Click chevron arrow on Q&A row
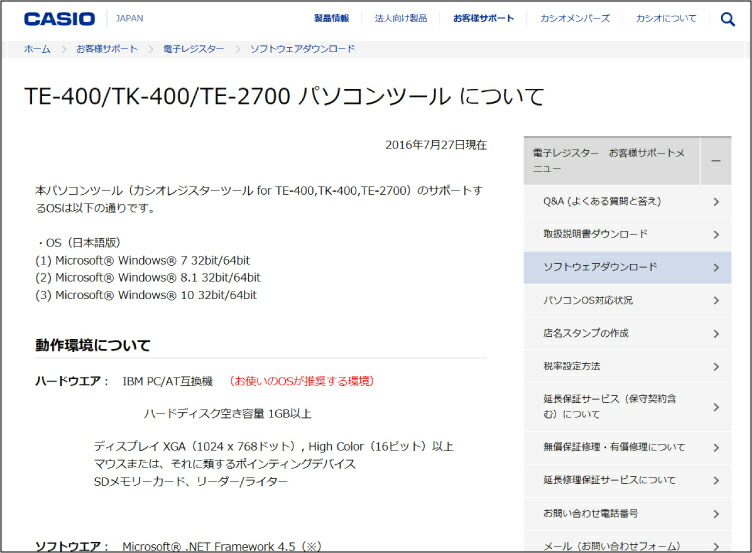This screenshot has width=752, height=553. click(x=716, y=202)
